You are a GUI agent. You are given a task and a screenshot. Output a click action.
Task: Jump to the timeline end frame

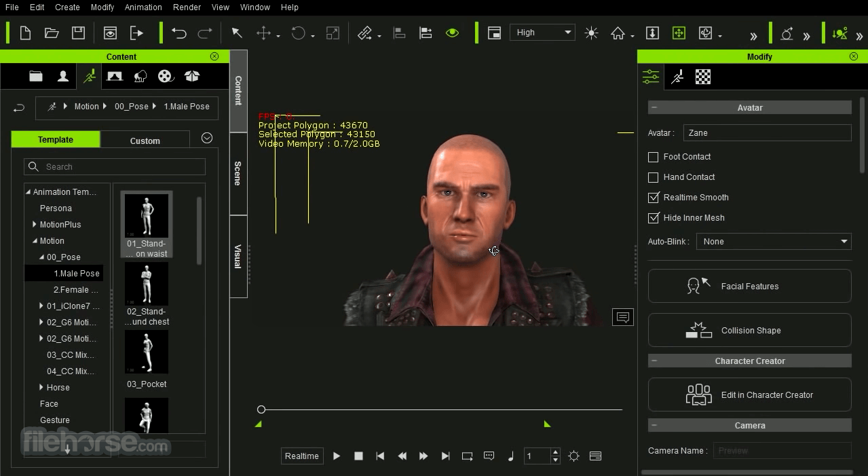[x=445, y=456]
